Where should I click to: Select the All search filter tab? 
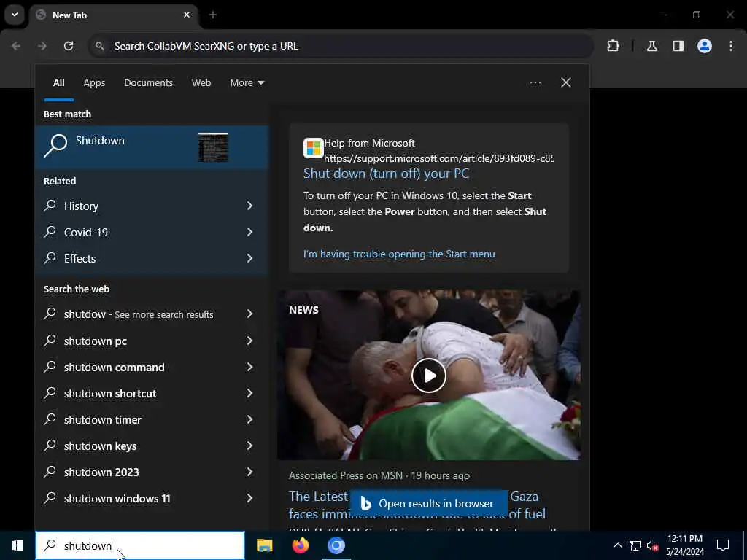58,83
